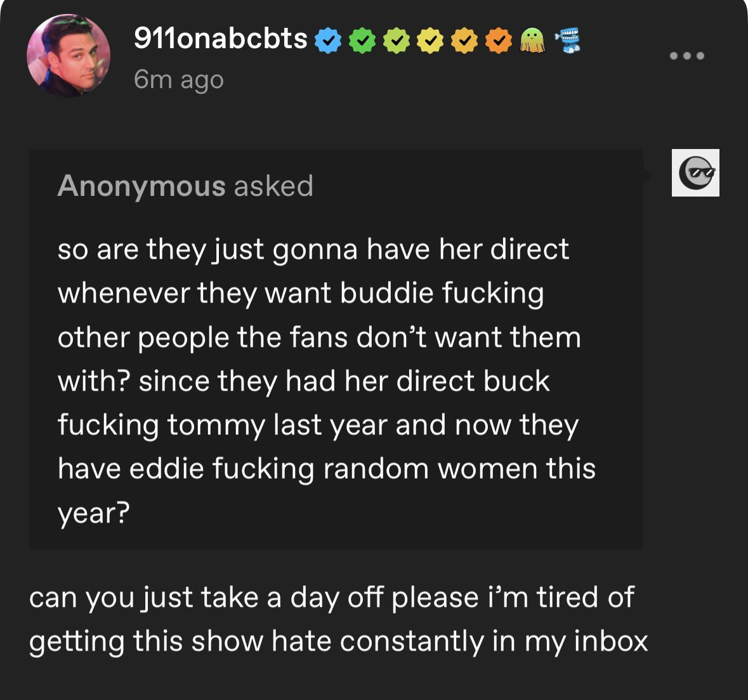The width and height of the screenshot is (748, 700).
Task: Open the 911onabcbts profile avatar
Action: click(69, 56)
